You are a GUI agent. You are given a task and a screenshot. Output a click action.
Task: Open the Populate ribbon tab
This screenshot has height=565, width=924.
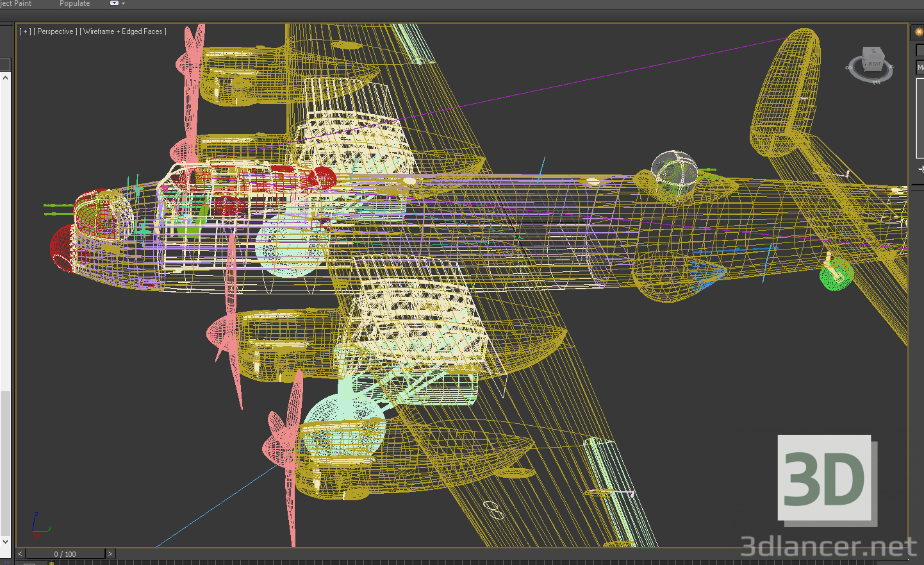point(74,4)
